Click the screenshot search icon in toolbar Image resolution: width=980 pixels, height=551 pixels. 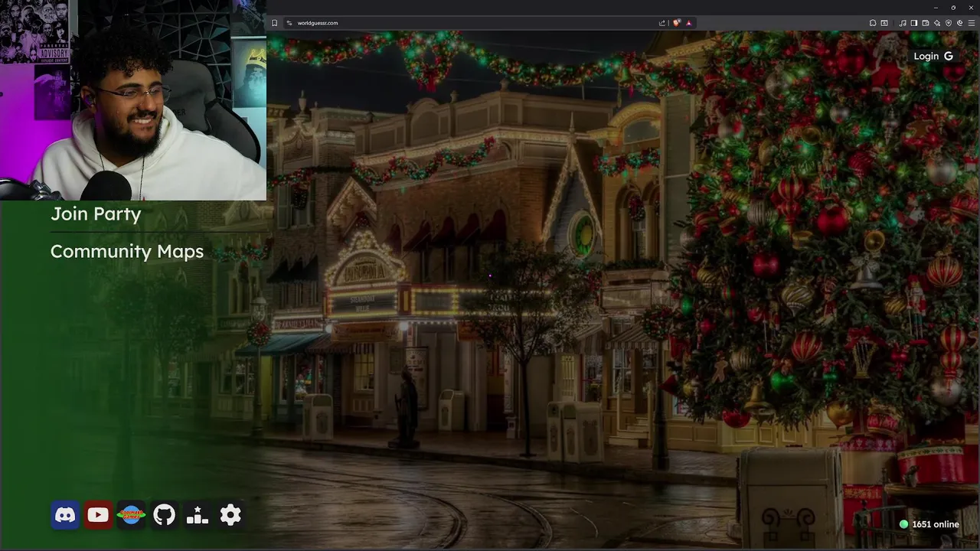click(884, 23)
